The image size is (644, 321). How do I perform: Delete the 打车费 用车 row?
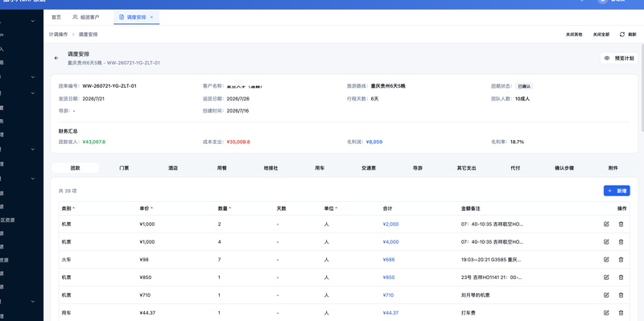(x=621, y=313)
